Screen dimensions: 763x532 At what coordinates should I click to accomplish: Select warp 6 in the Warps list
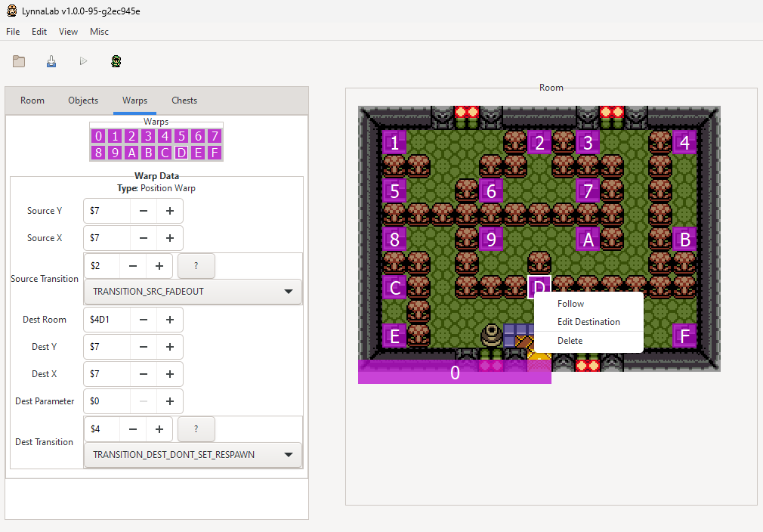click(198, 136)
